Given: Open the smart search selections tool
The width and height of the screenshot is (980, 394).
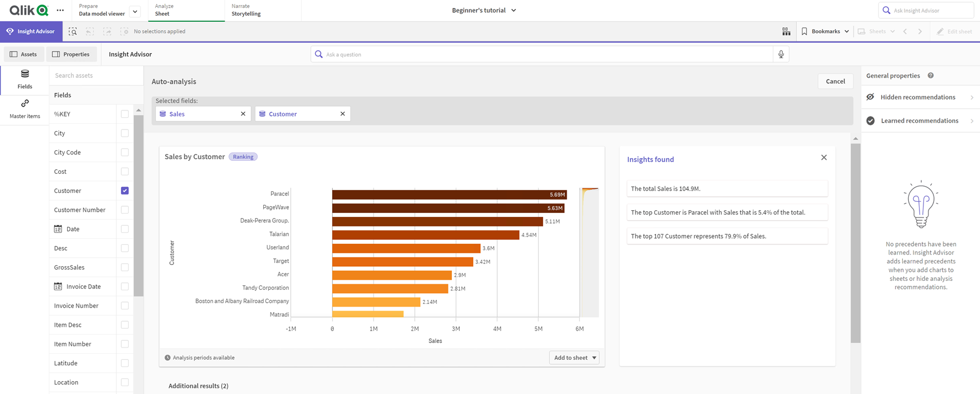Looking at the screenshot, I should (73, 31).
